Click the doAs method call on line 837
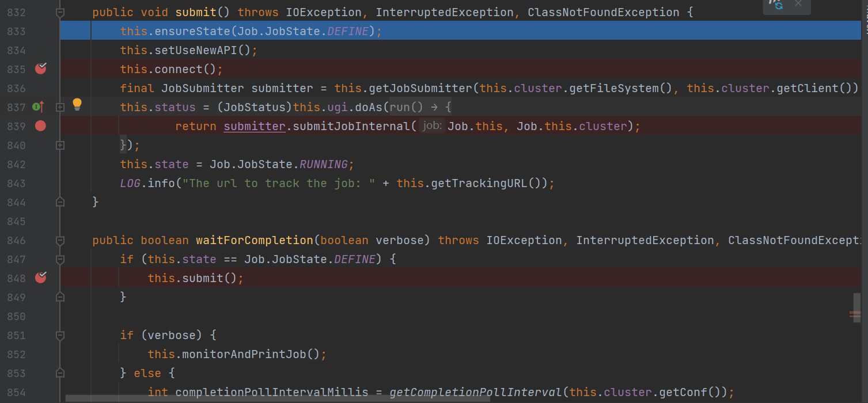868x403 pixels. [369, 107]
